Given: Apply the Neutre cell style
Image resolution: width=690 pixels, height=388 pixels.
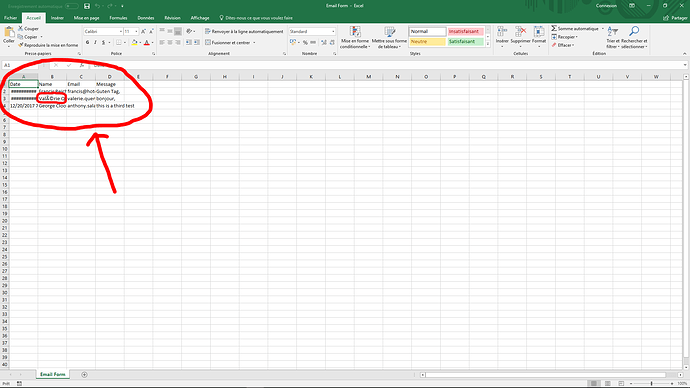Looking at the screenshot, I should tap(427, 42).
